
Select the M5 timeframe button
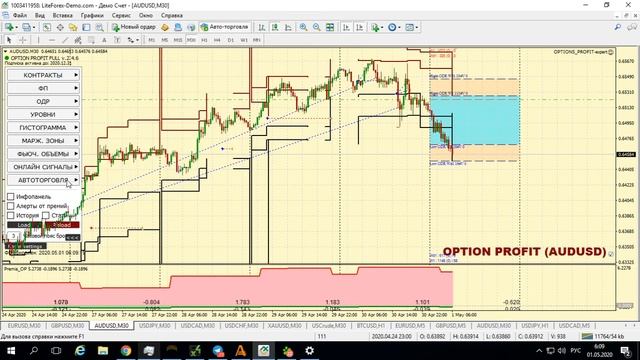[164, 40]
